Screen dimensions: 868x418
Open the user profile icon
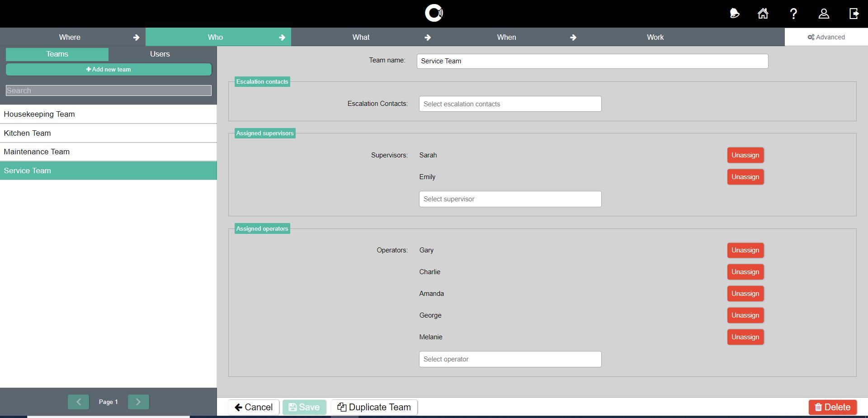(x=824, y=14)
